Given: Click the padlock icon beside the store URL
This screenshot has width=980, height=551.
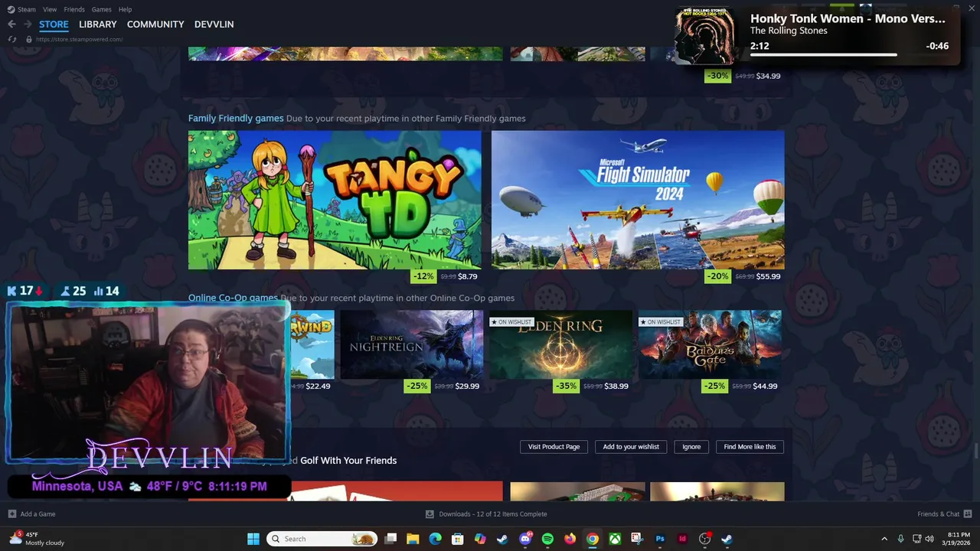Looking at the screenshot, I should pyautogui.click(x=29, y=39).
